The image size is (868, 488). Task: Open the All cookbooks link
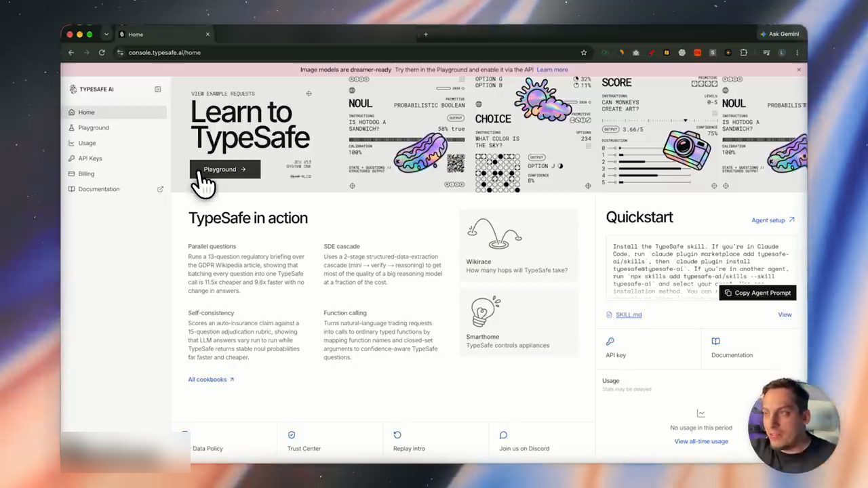tap(211, 380)
